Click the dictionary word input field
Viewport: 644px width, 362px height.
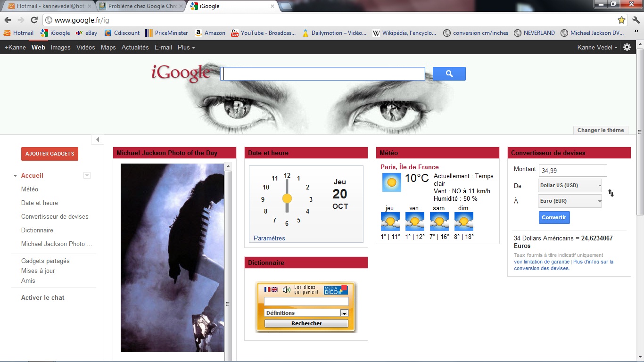point(306,301)
